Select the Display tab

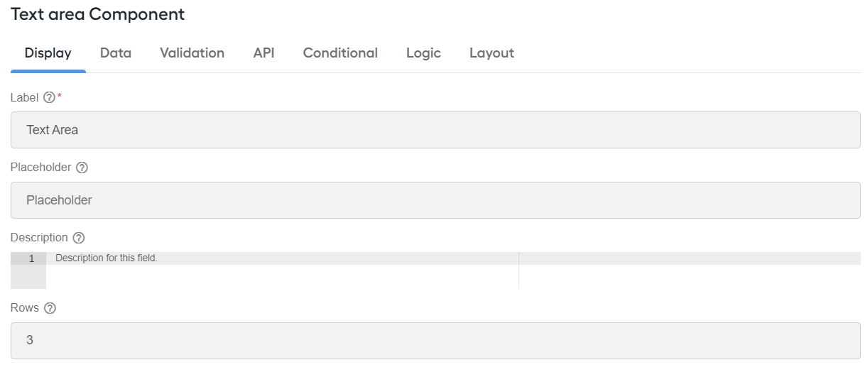point(48,53)
